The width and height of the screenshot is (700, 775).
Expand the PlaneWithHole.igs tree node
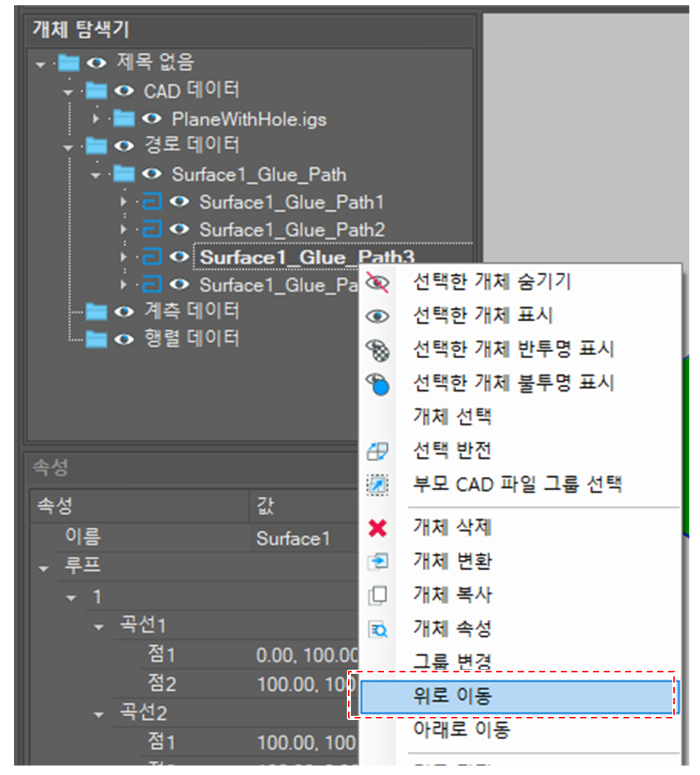pyautogui.click(x=96, y=119)
